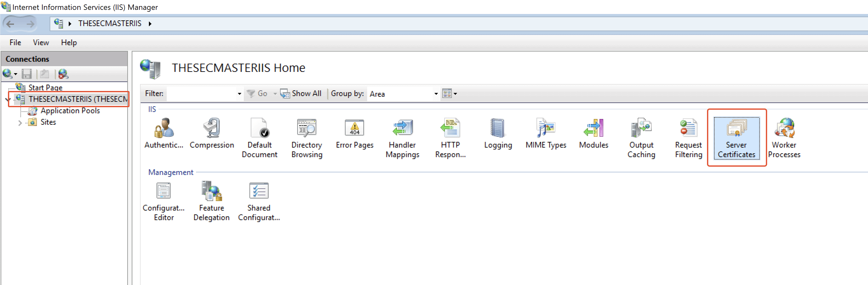Image resolution: width=868 pixels, height=285 pixels.
Task: Open the Default Document feature
Action: pyautogui.click(x=259, y=138)
